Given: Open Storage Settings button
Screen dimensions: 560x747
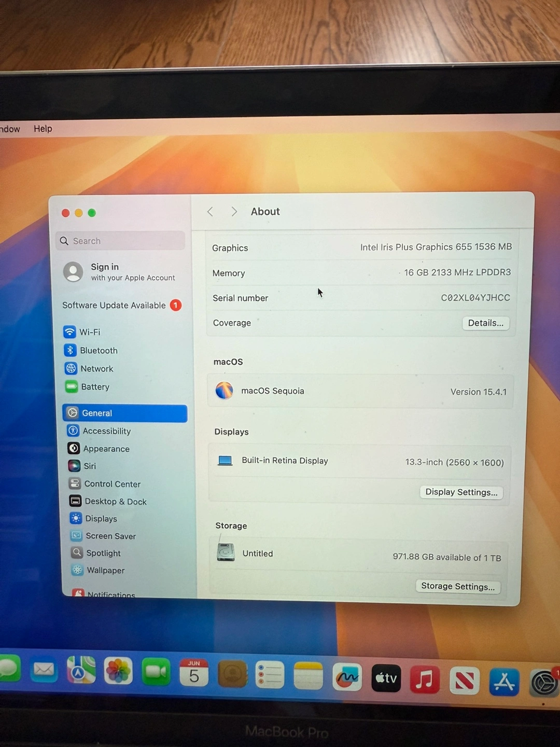Looking at the screenshot, I should click(458, 586).
